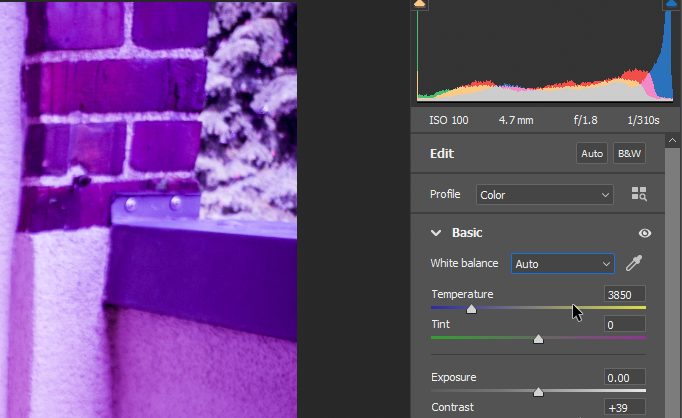Image resolution: width=682 pixels, height=418 pixels.
Task: Click the Temperature value field 3850
Action: click(x=625, y=294)
